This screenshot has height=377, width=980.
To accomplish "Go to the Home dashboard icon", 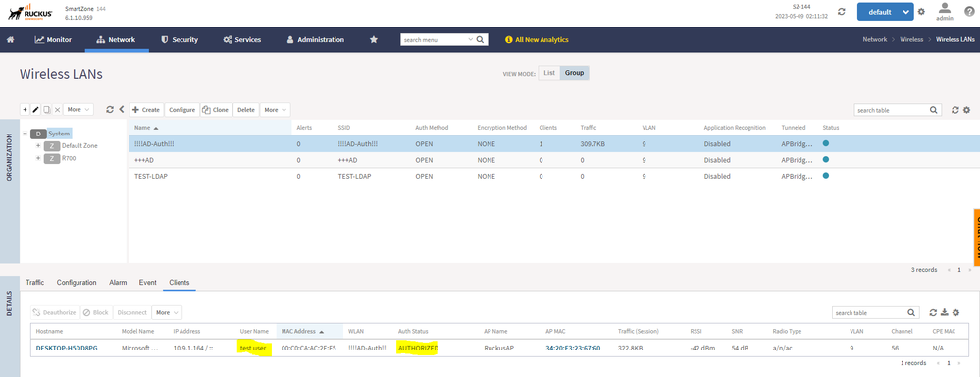I will pyautogui.click(x=10, y=40).
